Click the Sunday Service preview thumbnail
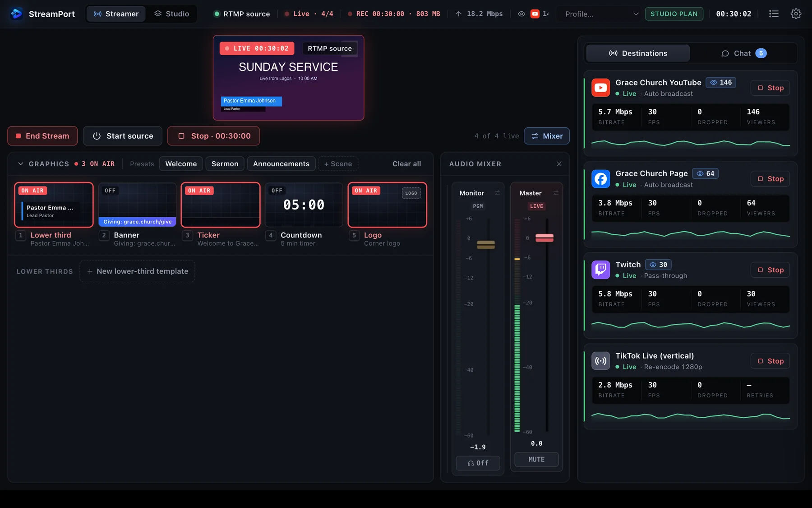This screenshot has width=812, height=508. pos(289,78)
